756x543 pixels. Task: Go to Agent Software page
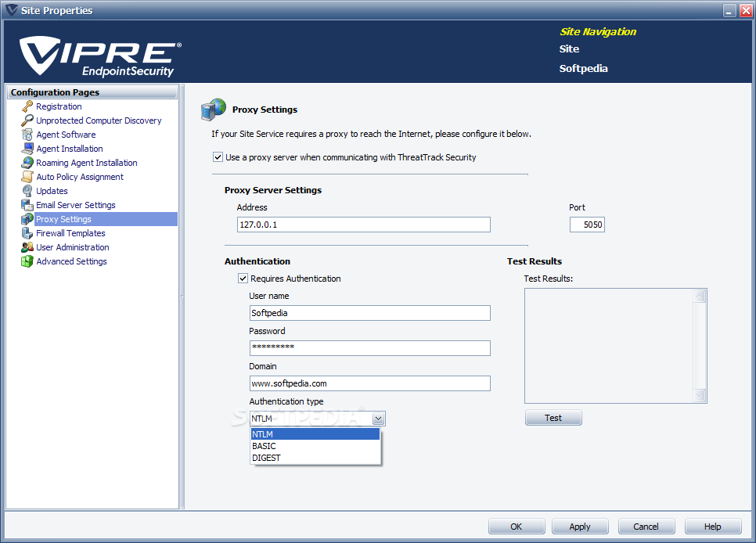(66, 135)
